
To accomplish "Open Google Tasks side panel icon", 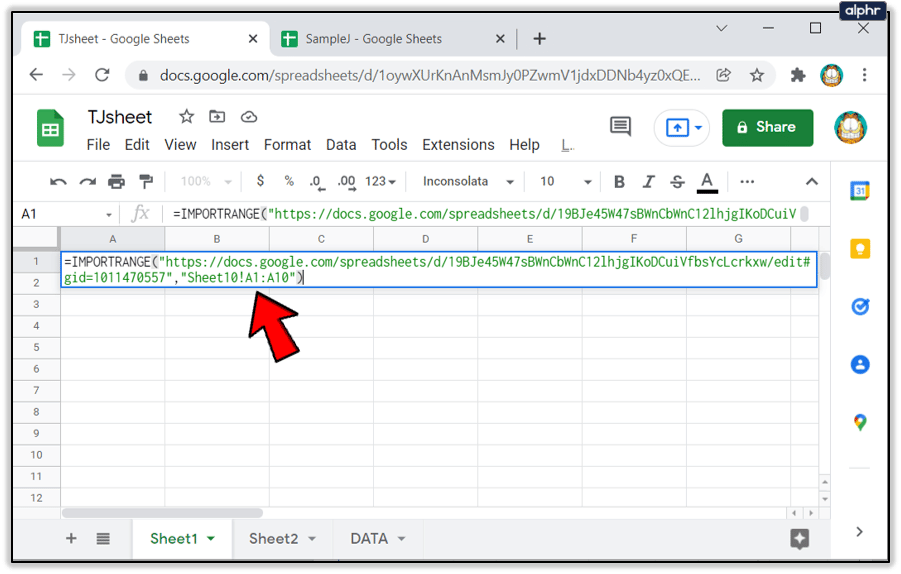I will 860,306.
